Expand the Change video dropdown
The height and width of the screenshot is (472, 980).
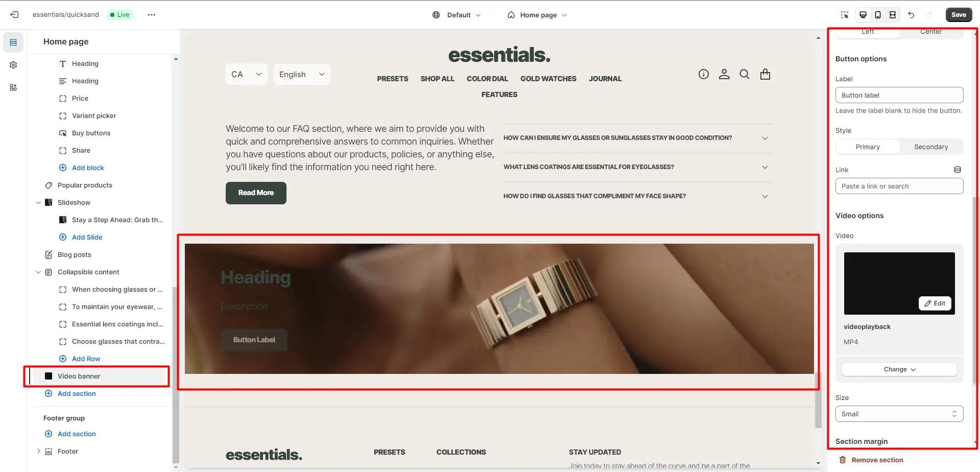(899, 369)
